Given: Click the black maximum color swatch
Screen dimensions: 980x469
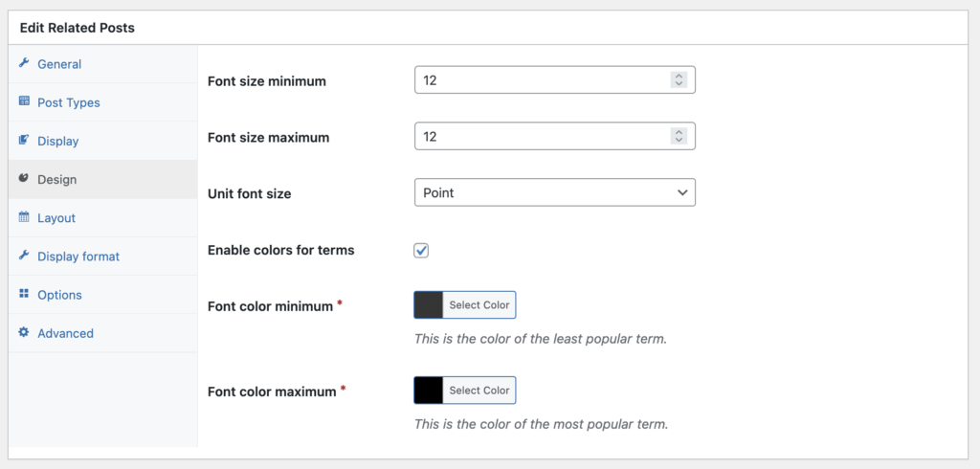Looking at the screenshot, I should (x=429, y=391).
